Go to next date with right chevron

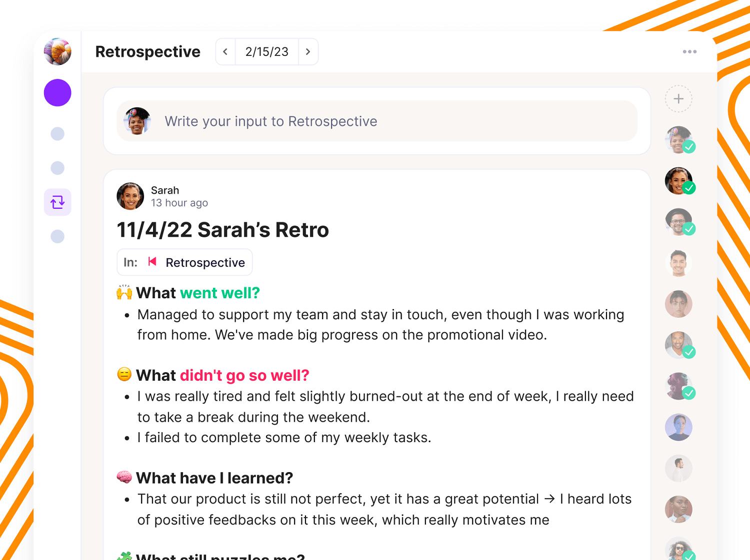pyautogui.click(x=308, y=51)
